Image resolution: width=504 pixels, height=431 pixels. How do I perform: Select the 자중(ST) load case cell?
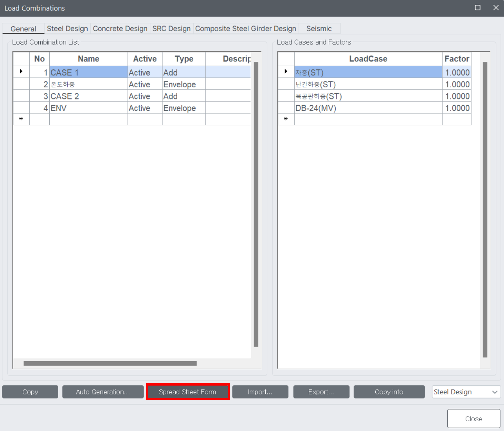368,72
